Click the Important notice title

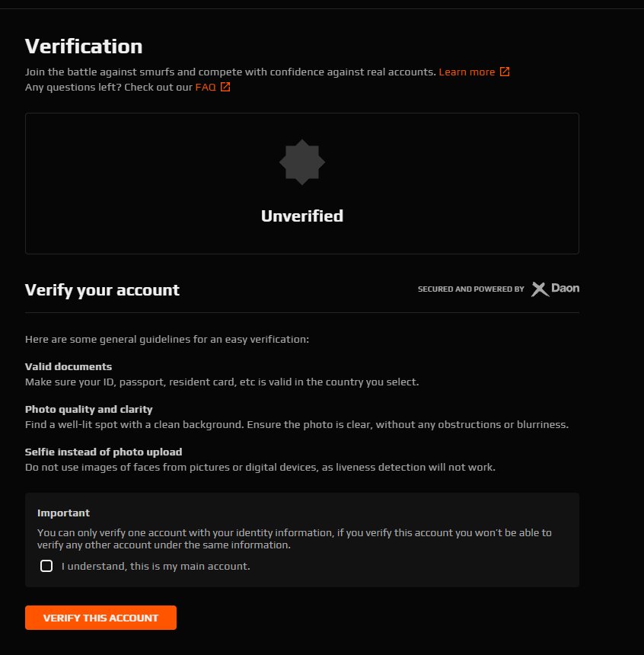tap(63, 513)
